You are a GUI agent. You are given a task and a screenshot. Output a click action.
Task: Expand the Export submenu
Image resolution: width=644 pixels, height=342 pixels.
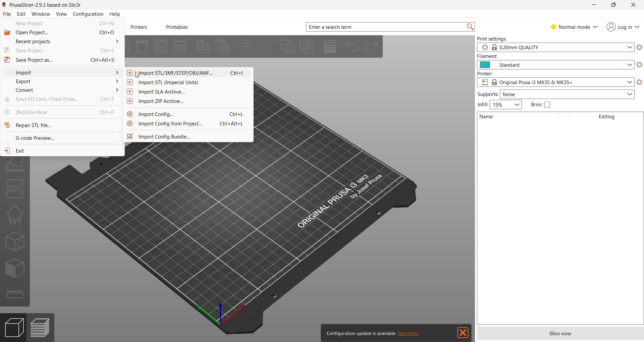click(62, 81)
